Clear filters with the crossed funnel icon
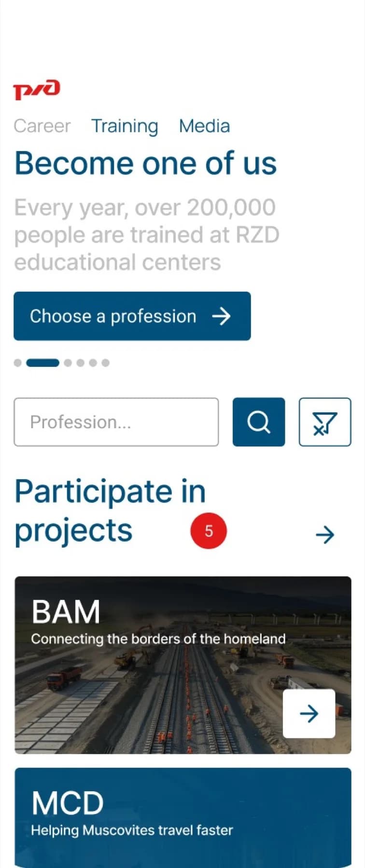 [x=324, y=422]
